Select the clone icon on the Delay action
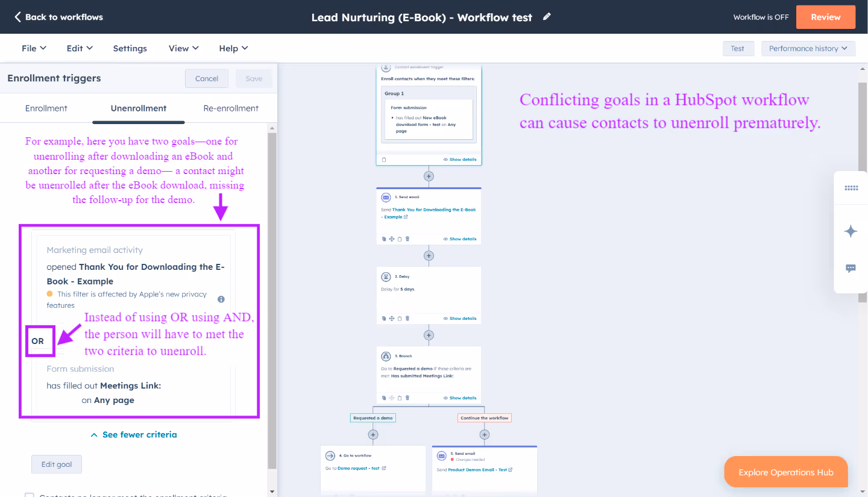This screenshot has width=868, height=497. click(384, 318)
